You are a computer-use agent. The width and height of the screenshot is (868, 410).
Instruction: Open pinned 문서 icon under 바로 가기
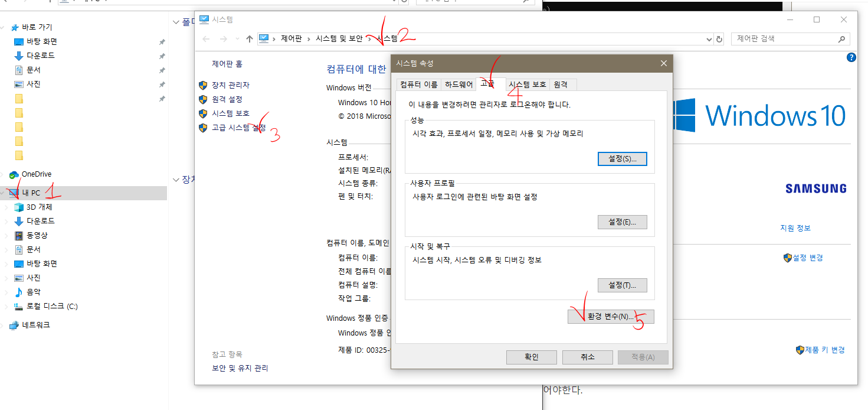click(x=18, y=70)
